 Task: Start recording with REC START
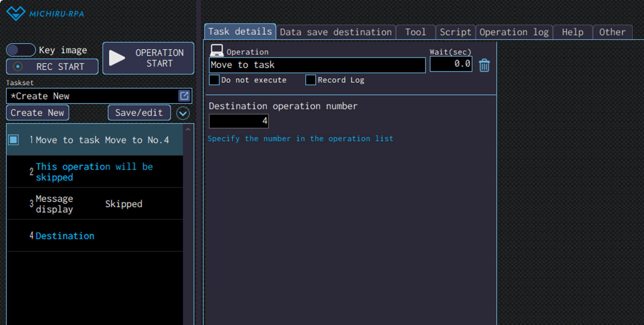pos(52,67)
